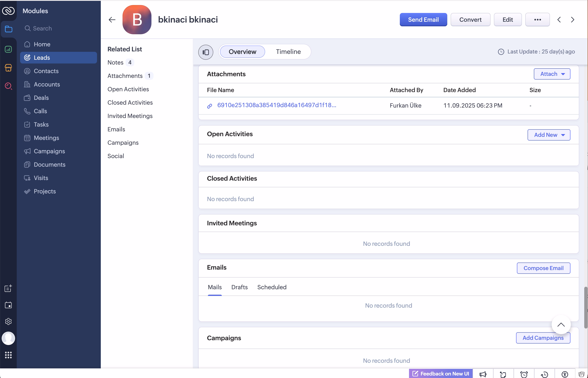588x378 pixels.
Task: Open the user profile avatar
Action: (8, 338)
